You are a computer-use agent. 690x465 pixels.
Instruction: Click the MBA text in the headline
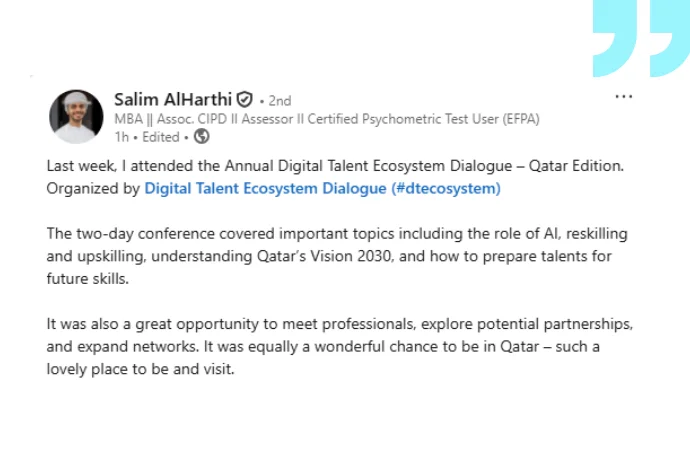127,119
